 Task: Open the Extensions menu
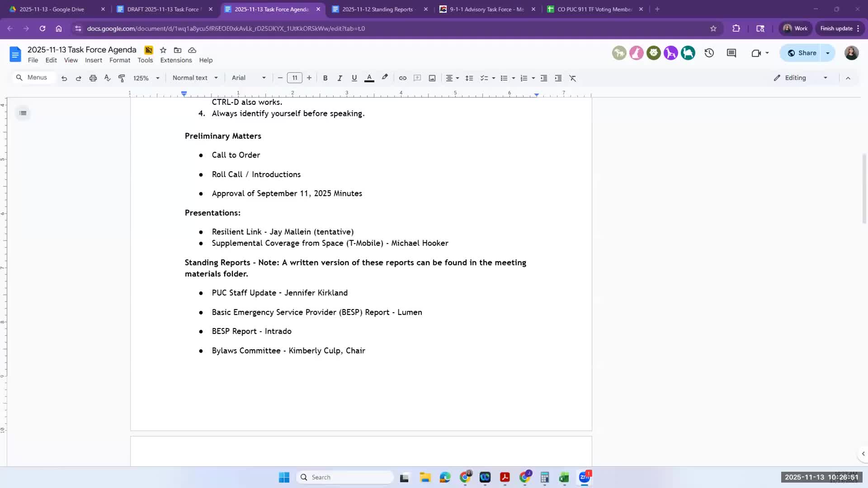[x=176, y=60]
